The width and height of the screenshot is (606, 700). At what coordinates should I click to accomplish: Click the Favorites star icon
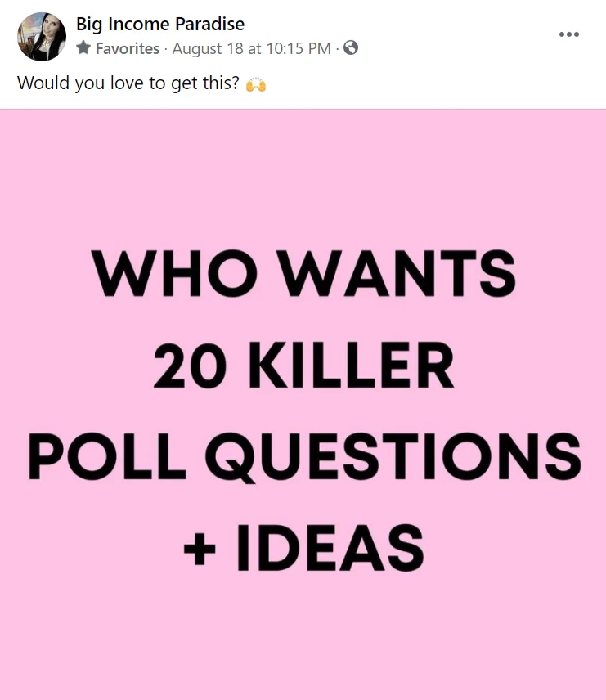pyautogui.click(x=83, y=48)
